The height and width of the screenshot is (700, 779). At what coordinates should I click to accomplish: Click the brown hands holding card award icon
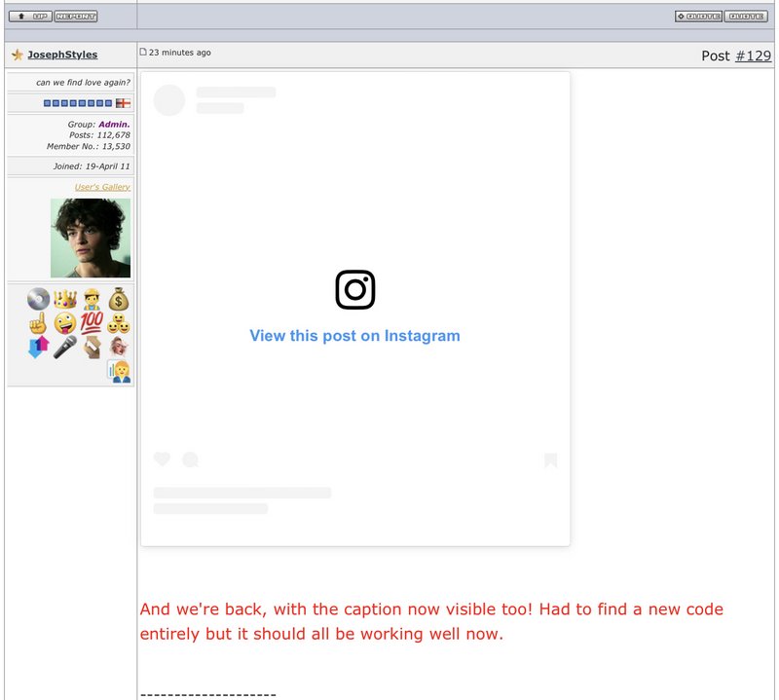tap(92, 347)
